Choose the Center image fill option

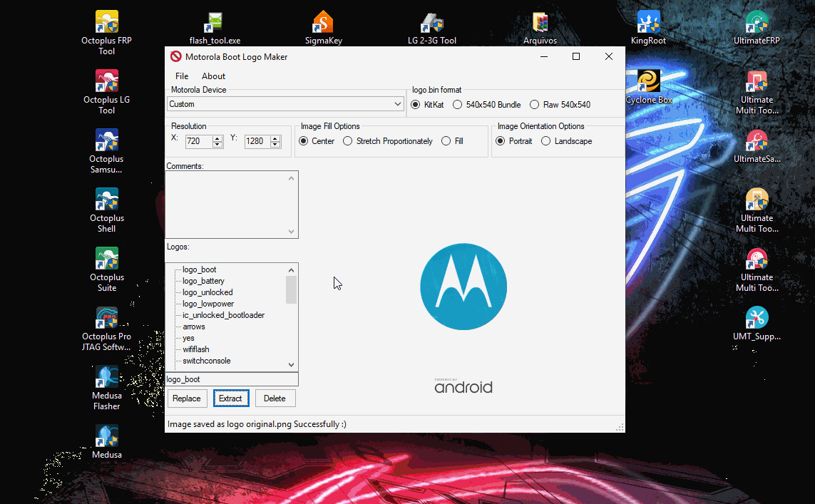317,141
